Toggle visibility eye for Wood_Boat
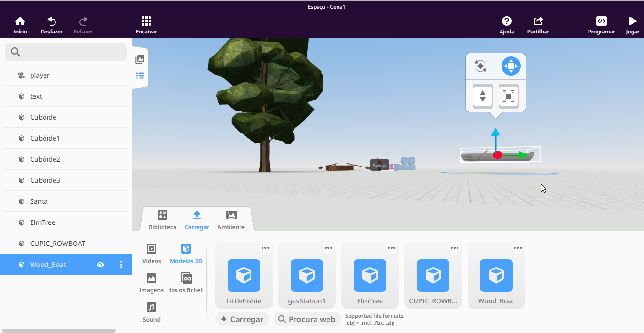644x333 pixels. (x=100, y=265)
